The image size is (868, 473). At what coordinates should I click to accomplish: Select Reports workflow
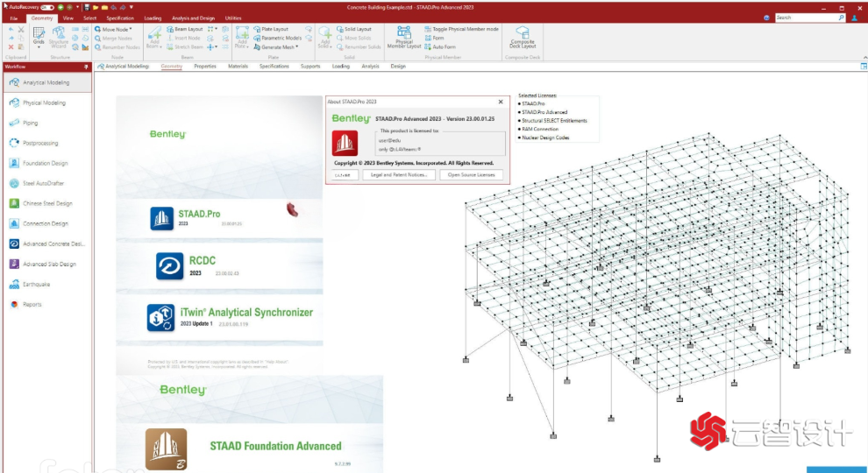tap(47, 304)
